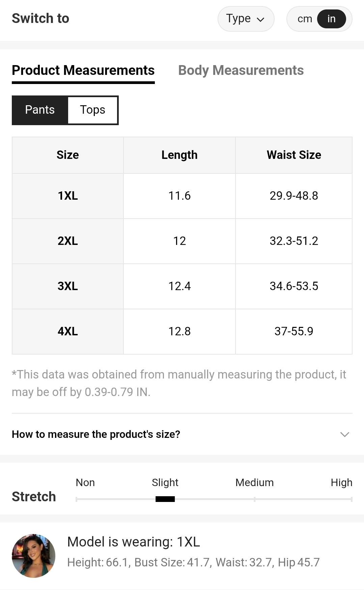Click the Medium stretch label
364x590 pixels.
pyautogui.click(x=254, y=482)
